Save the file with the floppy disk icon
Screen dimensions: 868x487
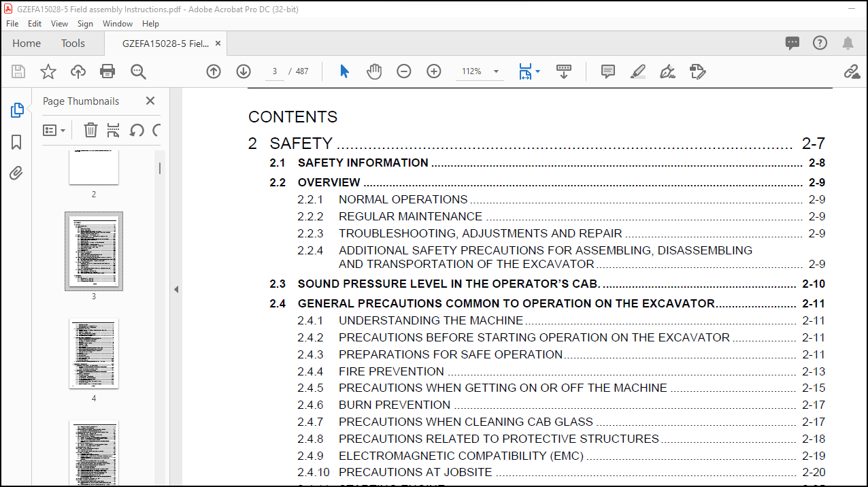coord(18,71)
